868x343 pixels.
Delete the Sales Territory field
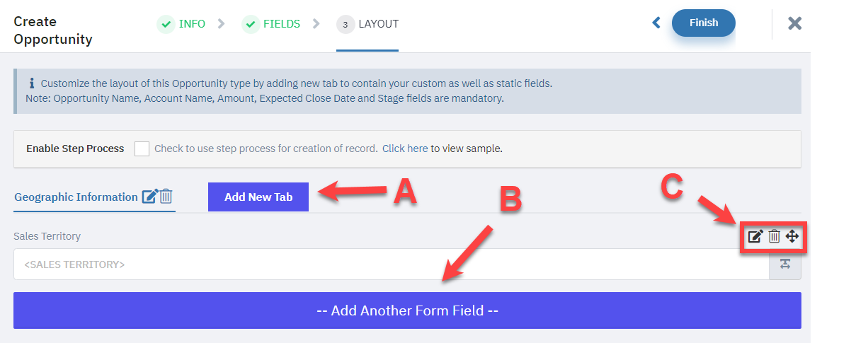pos(774,236)
